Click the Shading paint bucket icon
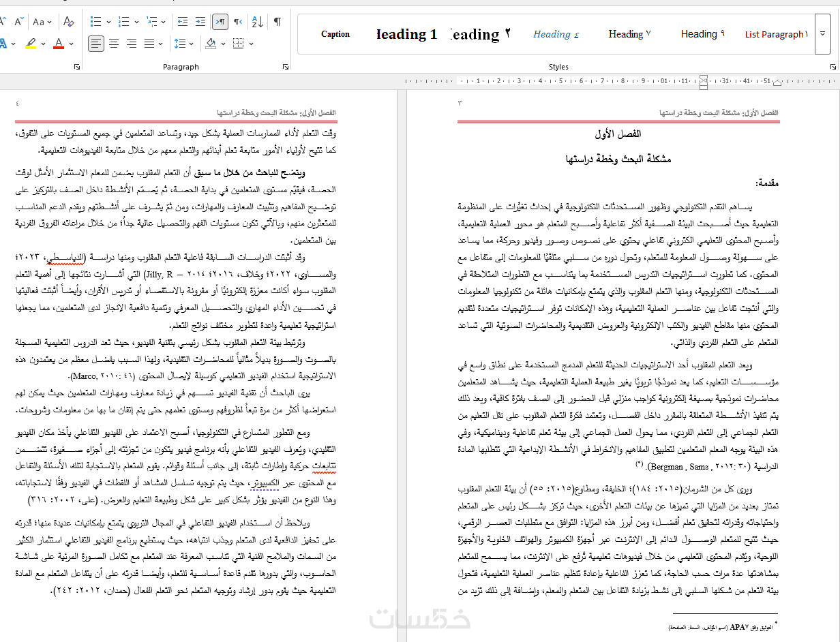 click(x=210, y=44)
